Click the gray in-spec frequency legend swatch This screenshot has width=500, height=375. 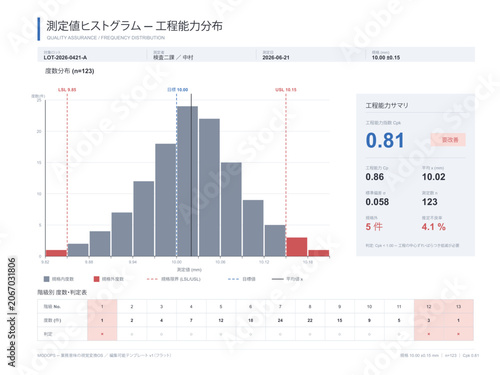click(47, 279)
